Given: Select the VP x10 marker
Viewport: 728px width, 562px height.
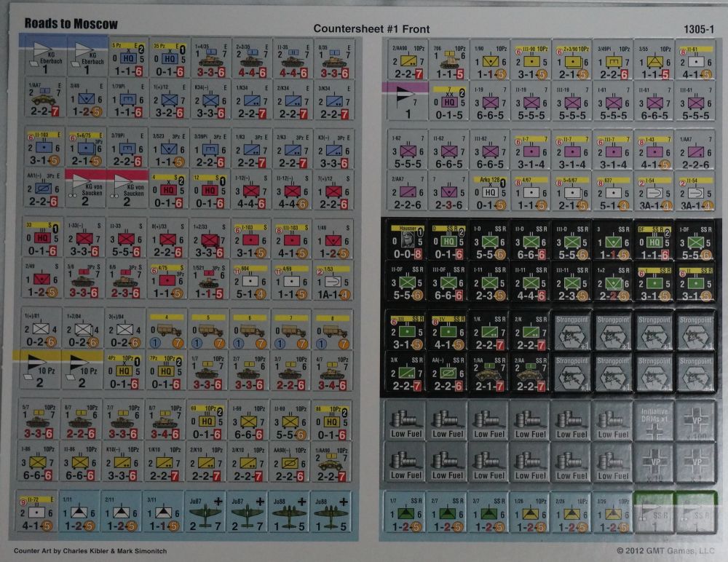Looking at the screenshot, I should 654,462.
